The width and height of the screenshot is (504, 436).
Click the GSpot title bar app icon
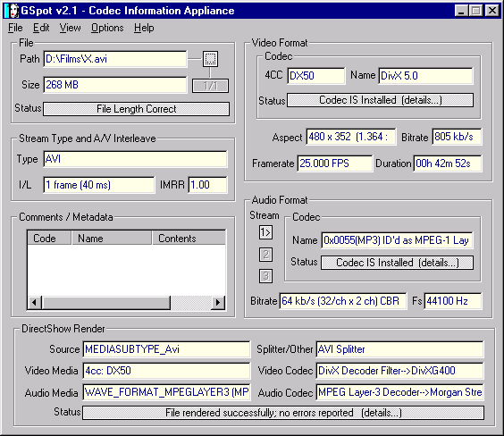12,11
